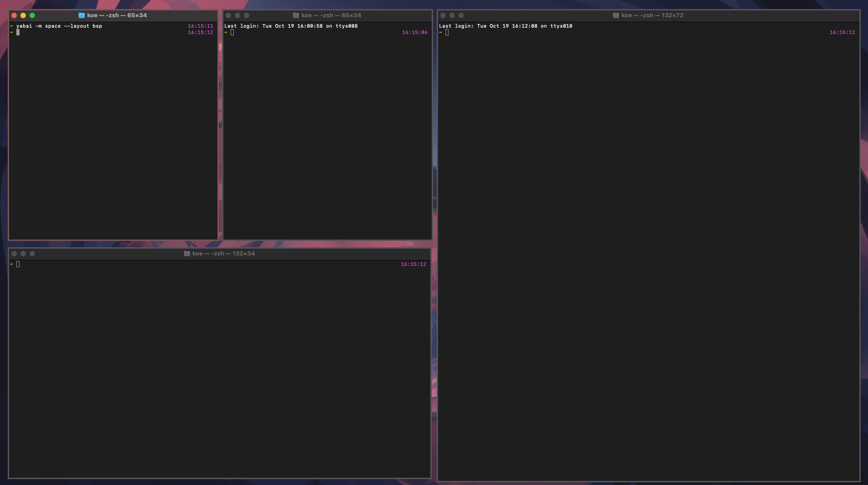868x485 pixels.
Task: Click the 'Last login: Tue Oct 19 16:12:08' line
Action: 505,26
